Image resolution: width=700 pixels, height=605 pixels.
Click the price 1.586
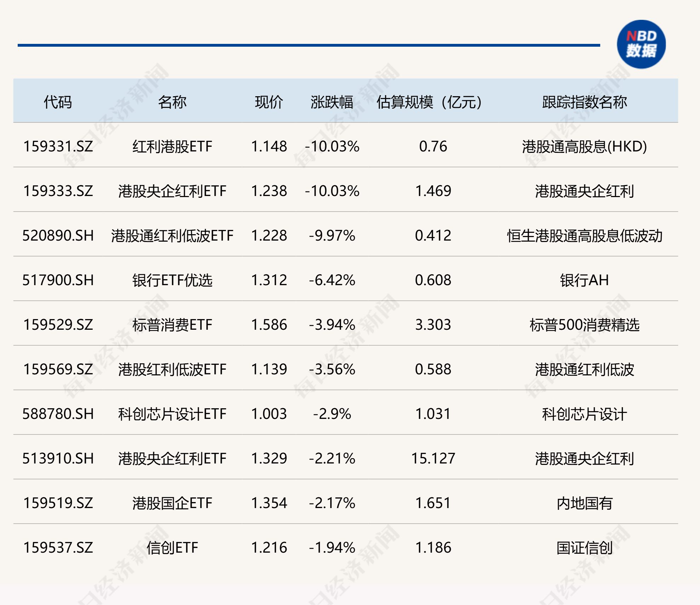coord(269,325)
